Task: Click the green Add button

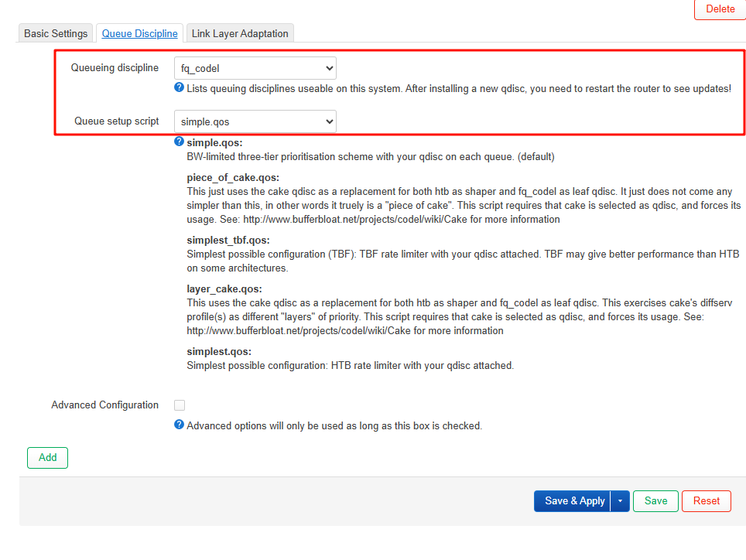Action: pos(47,457)
